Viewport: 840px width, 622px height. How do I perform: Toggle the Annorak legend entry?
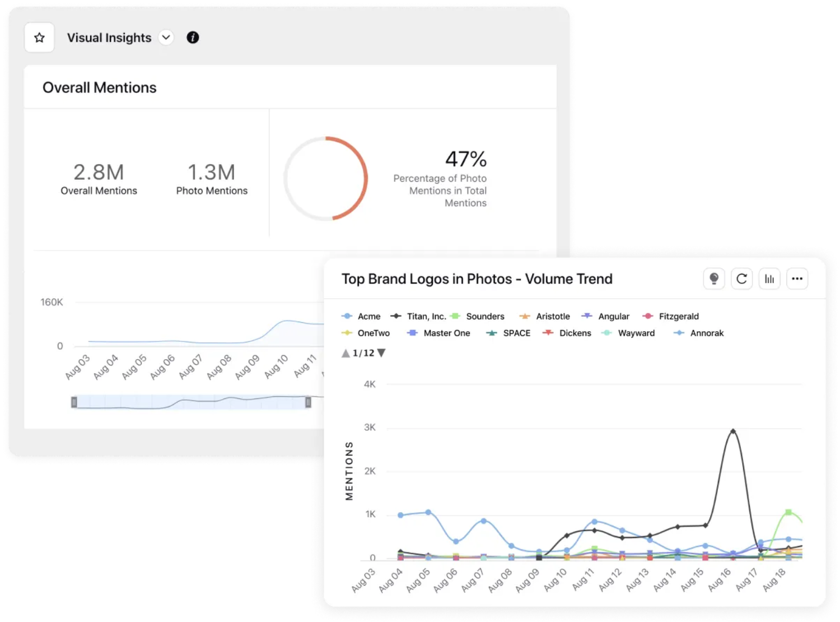698,333
